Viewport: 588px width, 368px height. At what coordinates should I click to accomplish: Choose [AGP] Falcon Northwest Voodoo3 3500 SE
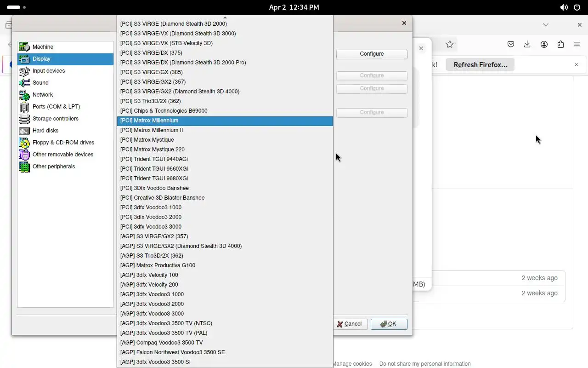pos(225,352)
